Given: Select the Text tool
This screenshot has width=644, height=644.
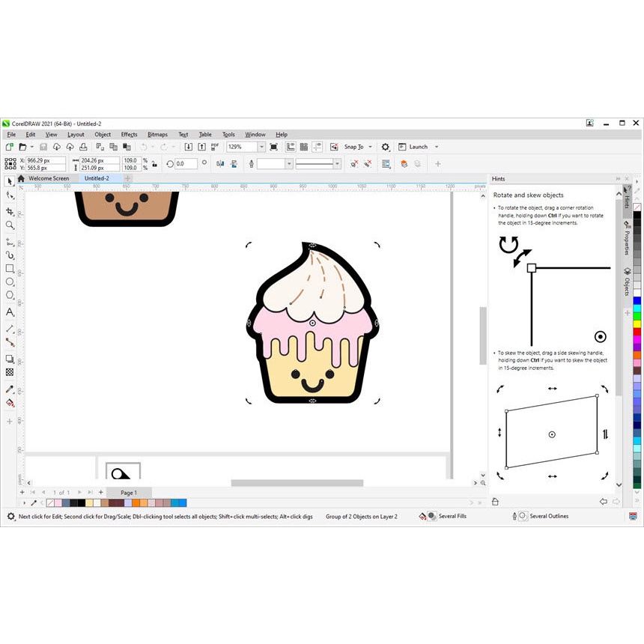Looking at the screenshot, I should point(10,312).
